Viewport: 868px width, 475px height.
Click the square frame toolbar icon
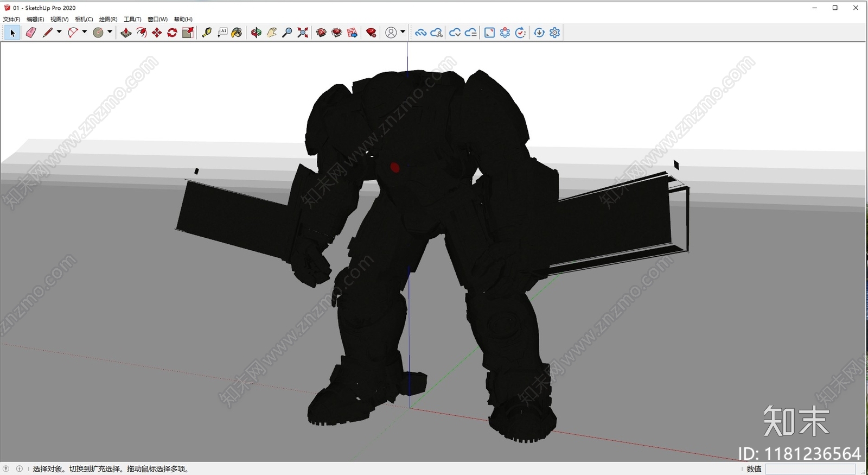click(x=489, y=33)
